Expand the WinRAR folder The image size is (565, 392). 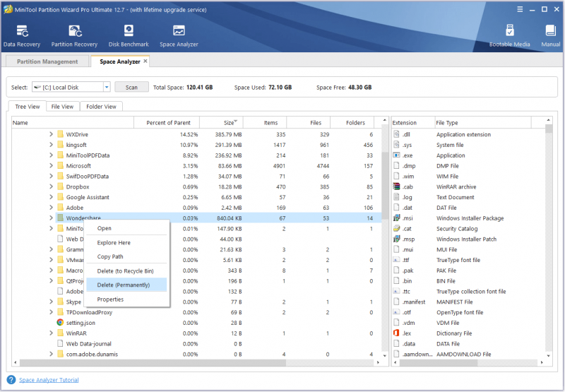51,333
